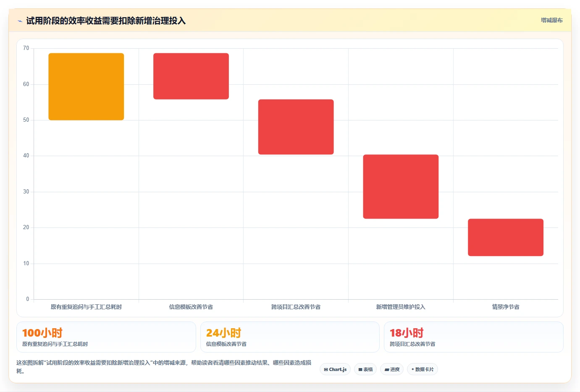
Task: Click y-axis tick value 40
Action: pyautogui.click(x=26, y=156)
